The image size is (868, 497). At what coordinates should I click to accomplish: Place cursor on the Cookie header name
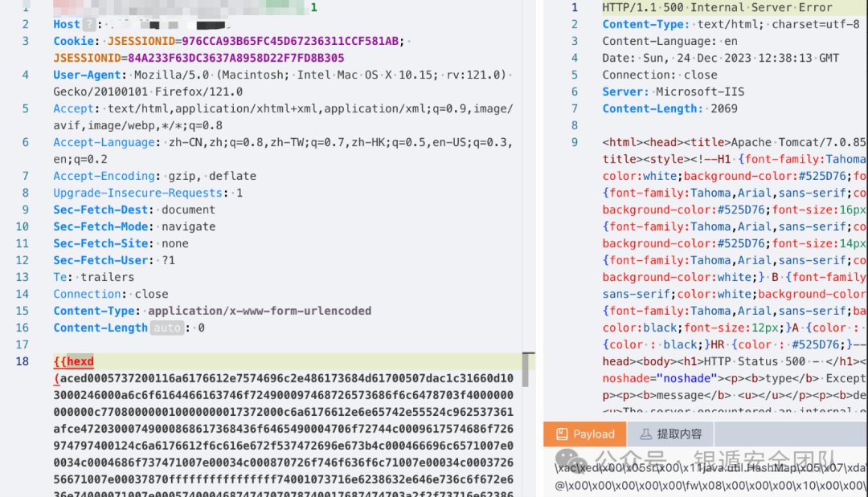pos(74,41)
